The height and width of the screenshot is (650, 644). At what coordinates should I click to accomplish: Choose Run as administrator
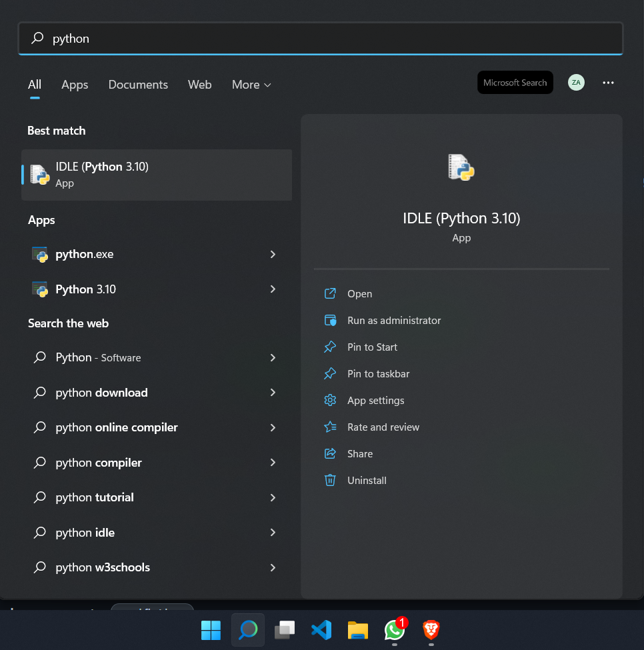click(x=394, y=321)
